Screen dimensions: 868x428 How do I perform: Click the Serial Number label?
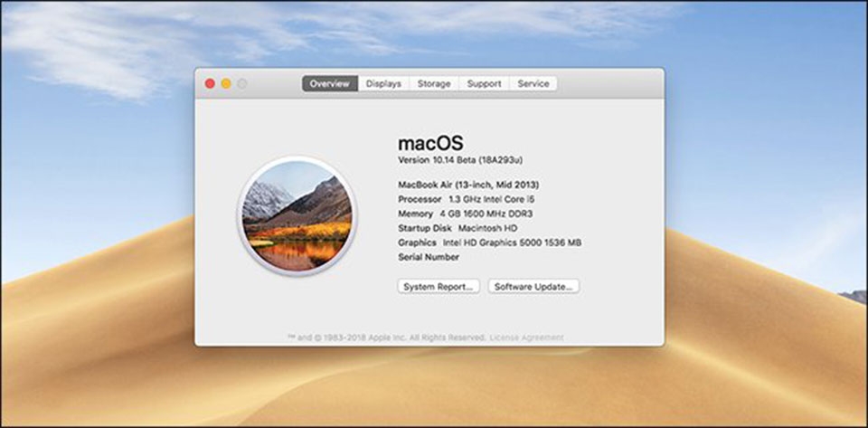[x=429, y=257]
